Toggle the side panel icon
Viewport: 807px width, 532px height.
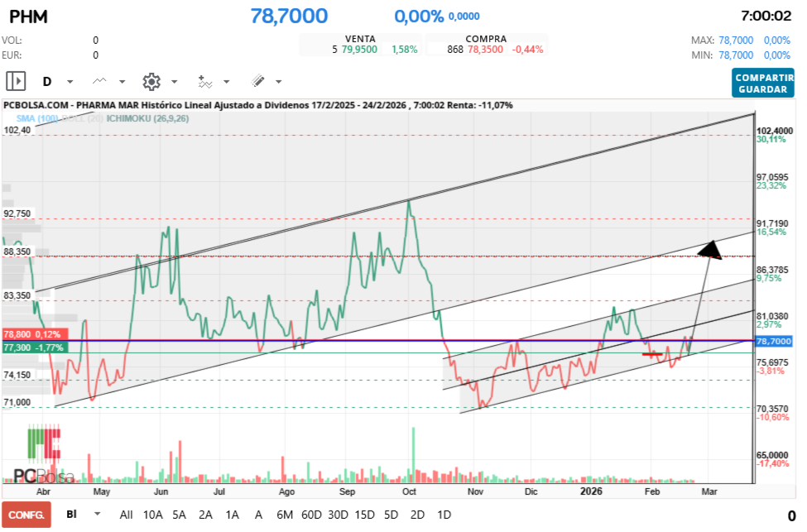point(16,81)
